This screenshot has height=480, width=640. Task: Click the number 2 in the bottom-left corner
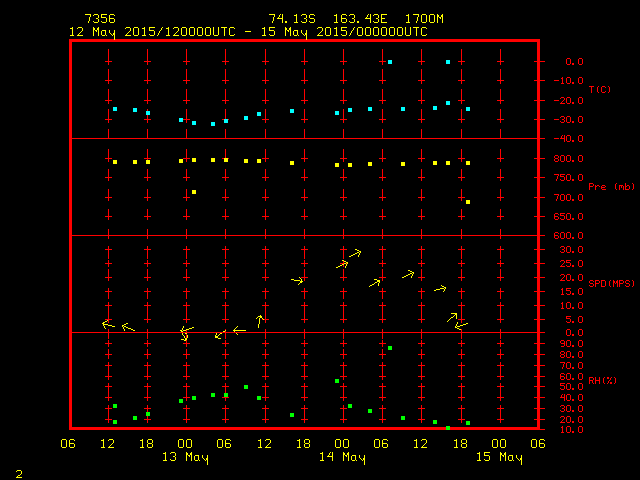point(18,472)
